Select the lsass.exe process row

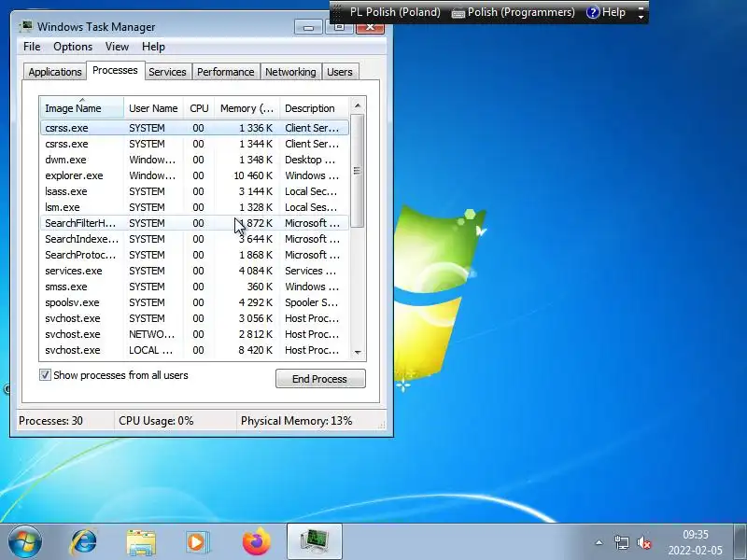coord(194,191)
